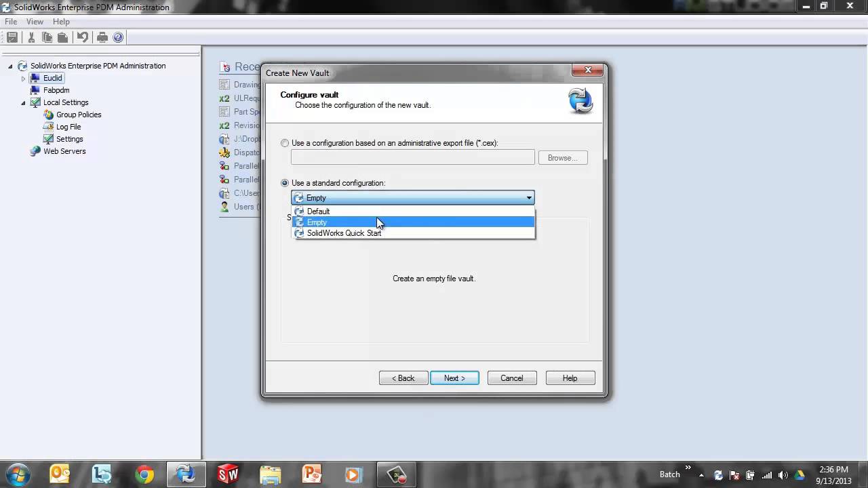
Task: Open Help via the question mark icon
Action: 118,37
